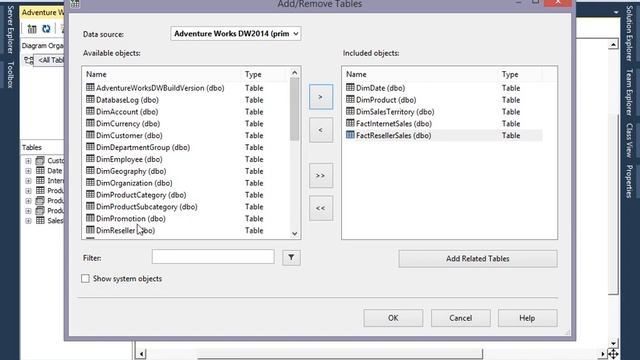Open the Data source dropdown
This screenshot has height=360, width=640.
coord(236,33)
